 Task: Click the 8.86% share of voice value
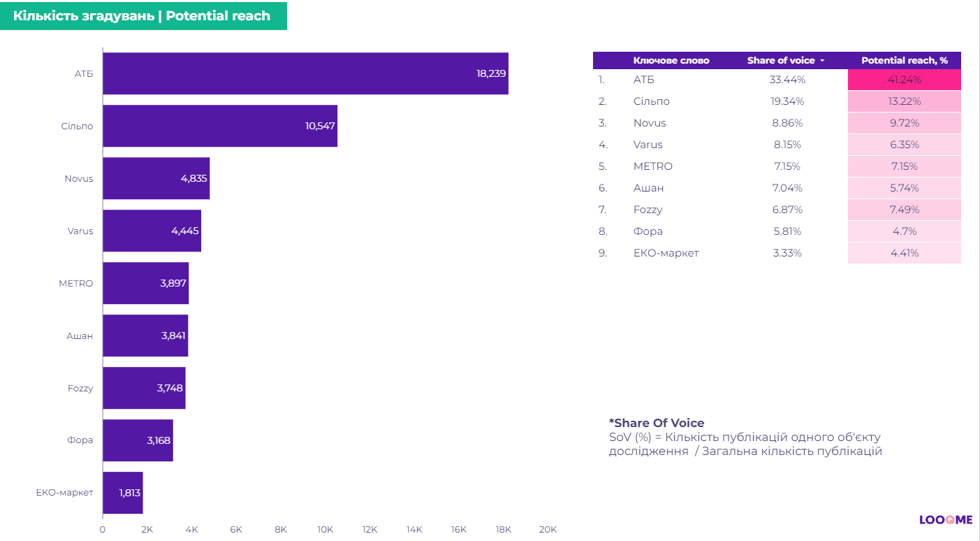coord(787,123)
